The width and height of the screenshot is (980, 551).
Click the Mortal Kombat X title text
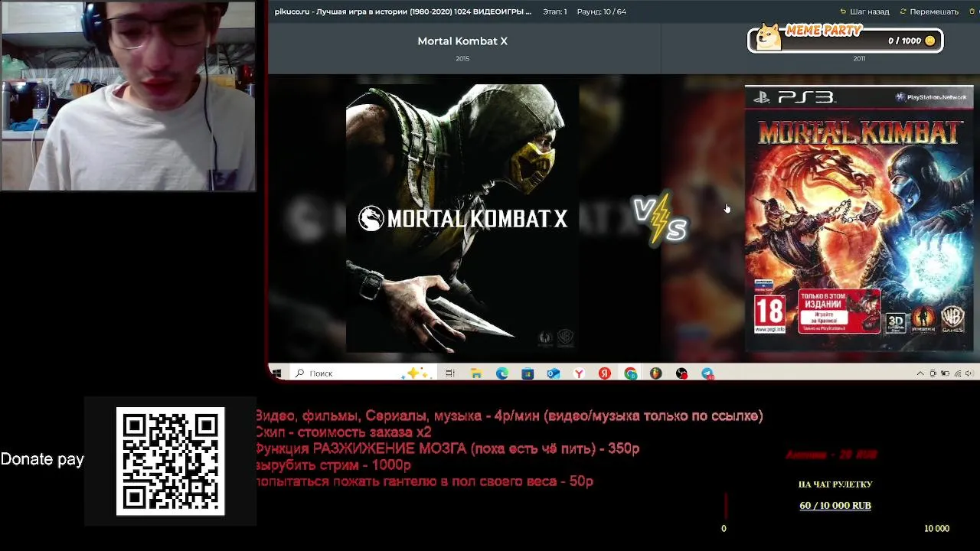click(462, 41)
